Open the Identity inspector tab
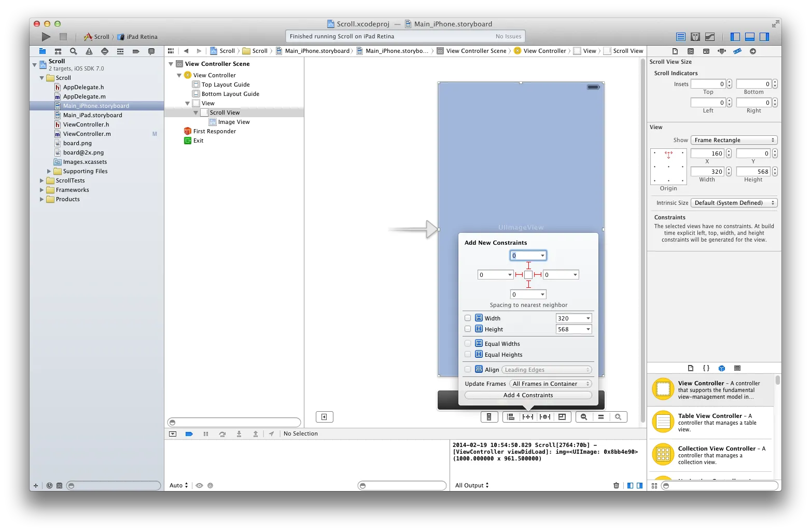This screenshot has height=532, width=811. pyautogui.click(x=706, y=51)
